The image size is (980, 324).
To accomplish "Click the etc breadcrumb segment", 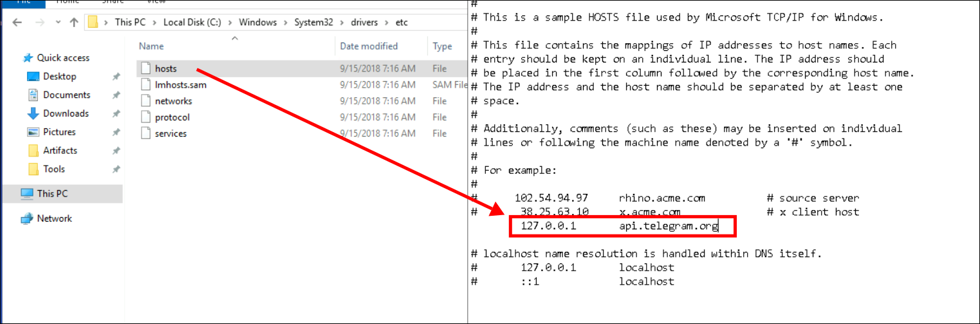I will click(x=402, y=23).
